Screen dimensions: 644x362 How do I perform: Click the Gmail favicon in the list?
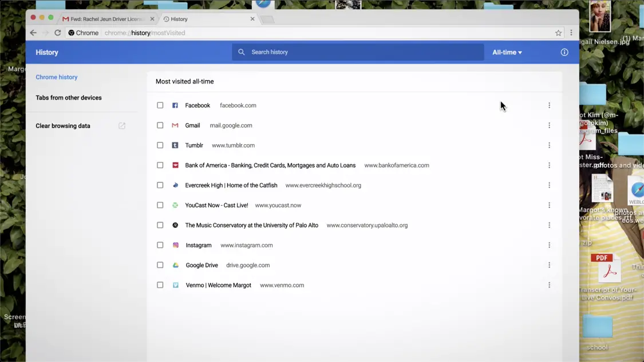pos(175,125)
